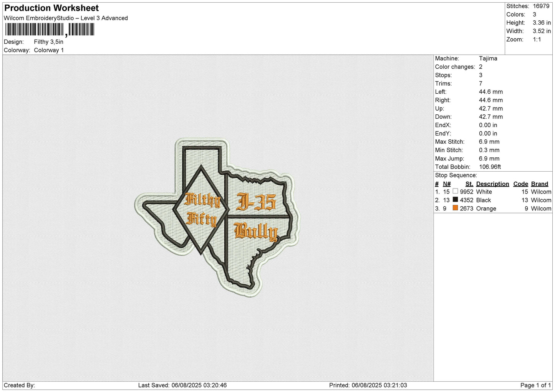Image resolution: width=555 pixels, height=392 pixels.
Task: Click the Height value '3.36 in'
Action: click(542, 23)
